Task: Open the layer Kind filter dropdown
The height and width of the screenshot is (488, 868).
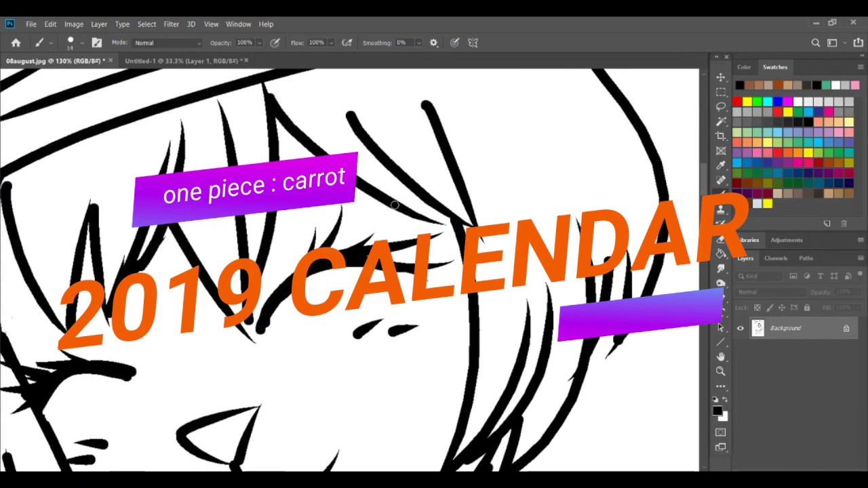Action: [x=760, y=276]
